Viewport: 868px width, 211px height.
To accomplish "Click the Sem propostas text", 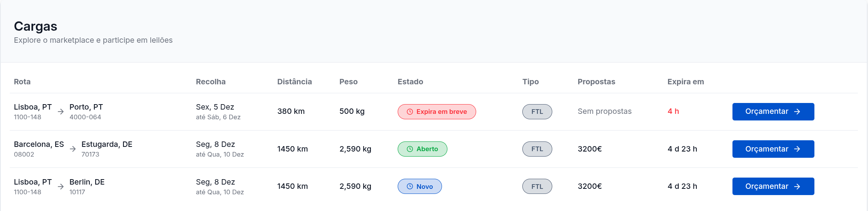I will coord(604,112).
